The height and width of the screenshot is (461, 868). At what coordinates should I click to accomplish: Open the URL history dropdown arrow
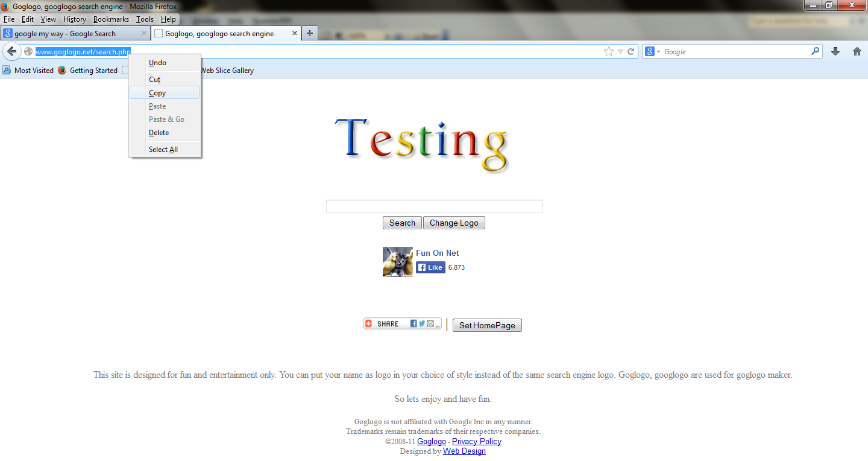620,52
